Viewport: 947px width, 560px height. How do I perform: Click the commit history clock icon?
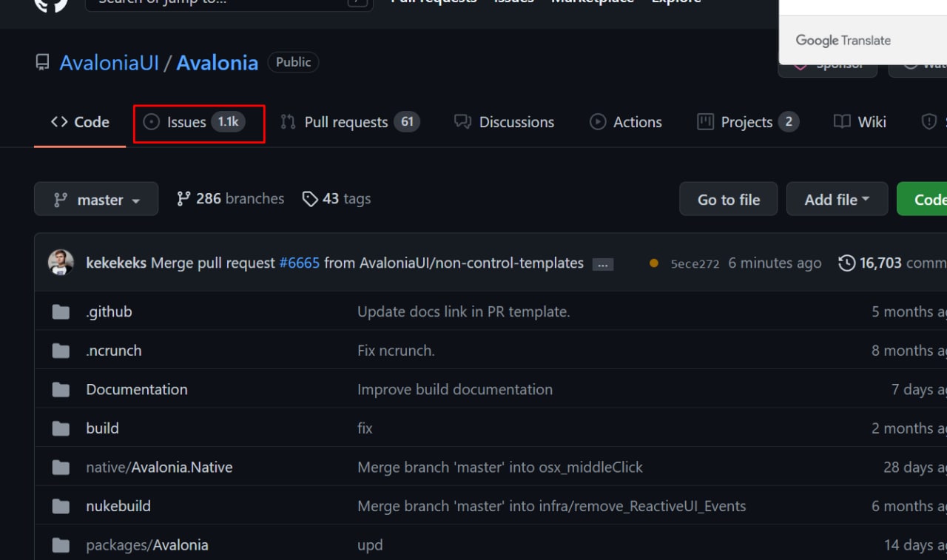pyautogui.click(x=846, y=263)
